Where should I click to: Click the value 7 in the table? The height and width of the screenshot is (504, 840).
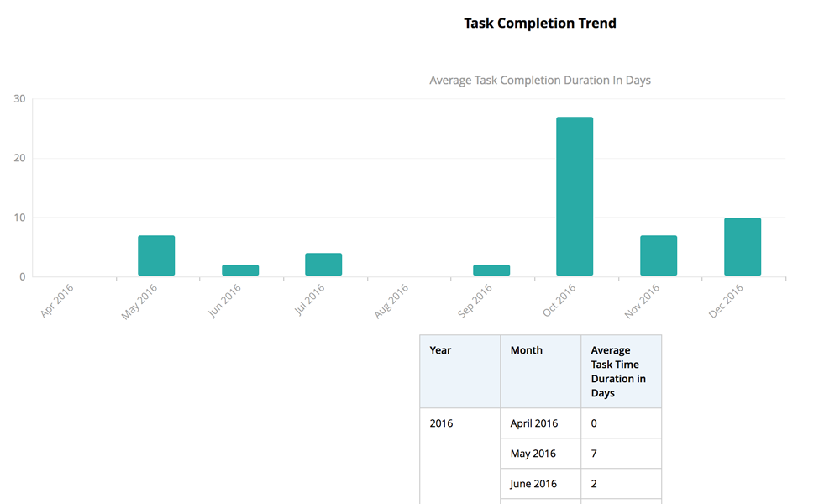click(x=595, y=454)
